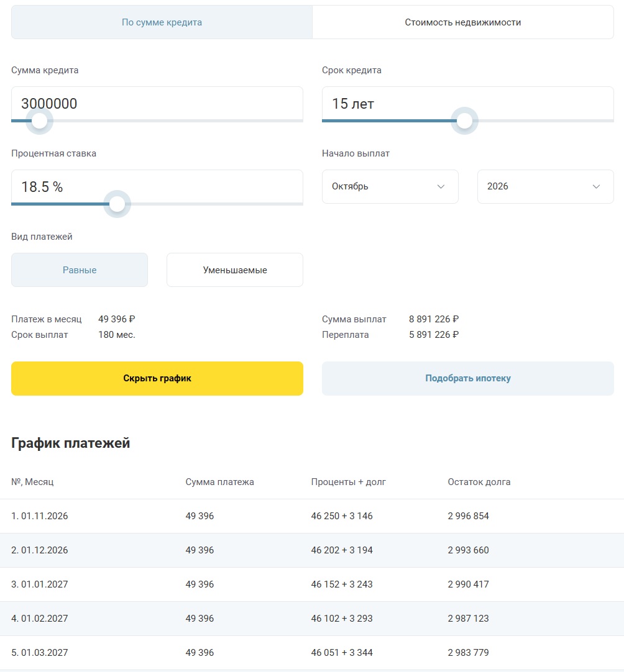Click the Срок выплат label
The height and width of the screenshot is (672, 624).
point(40,335)
